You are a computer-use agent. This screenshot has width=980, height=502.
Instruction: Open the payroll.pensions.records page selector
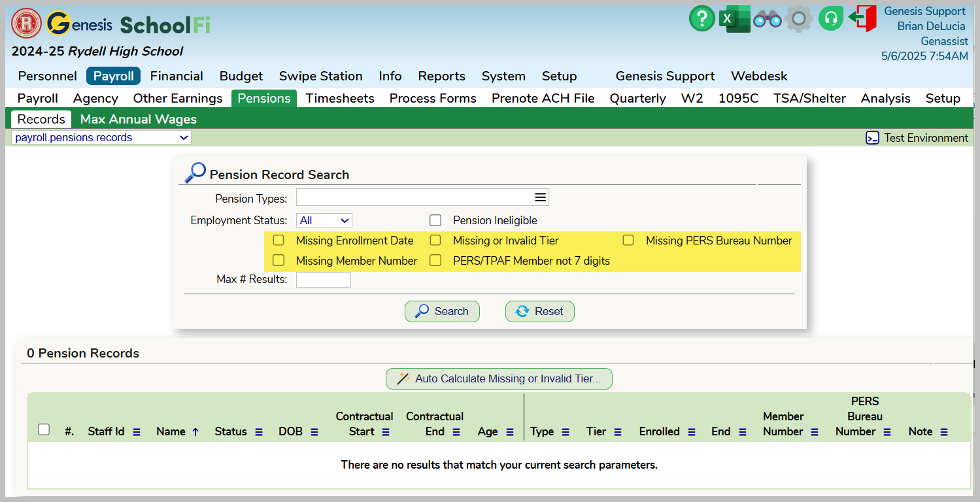[101, 138]
